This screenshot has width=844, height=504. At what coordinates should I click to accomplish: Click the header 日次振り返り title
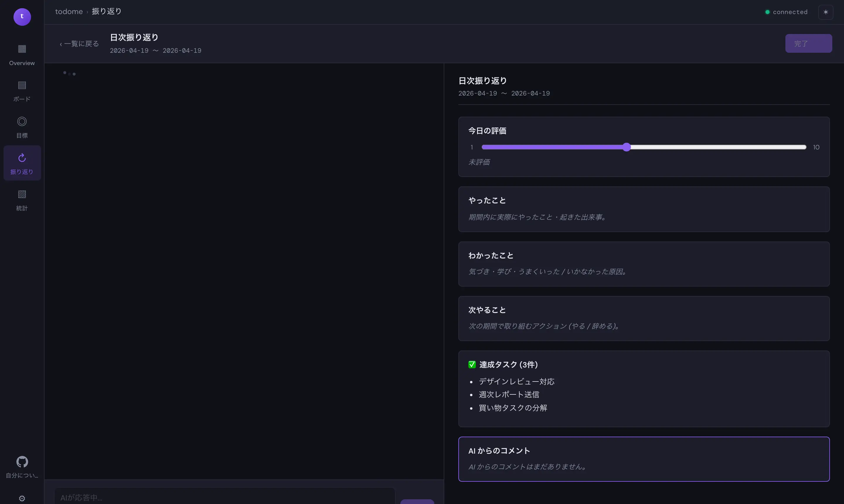pos(134,37)
